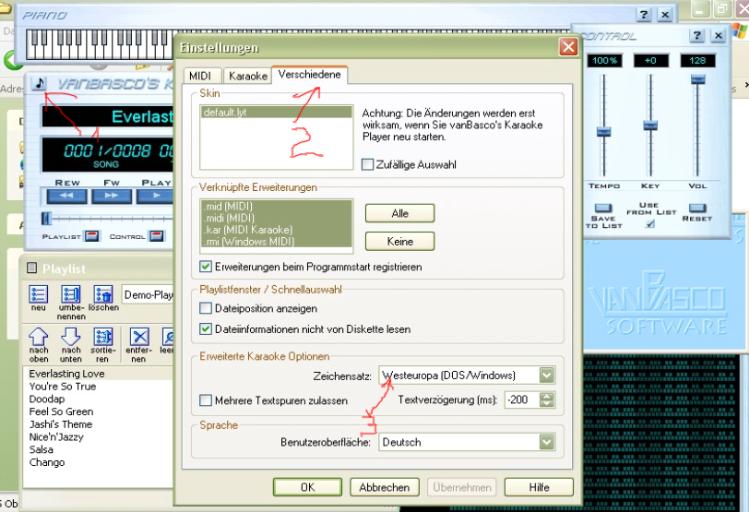Select '.rmi (Windows MIDI)' extension
Image resolution: width=749 pixels, height=512 pixels.
coord(276,241)
